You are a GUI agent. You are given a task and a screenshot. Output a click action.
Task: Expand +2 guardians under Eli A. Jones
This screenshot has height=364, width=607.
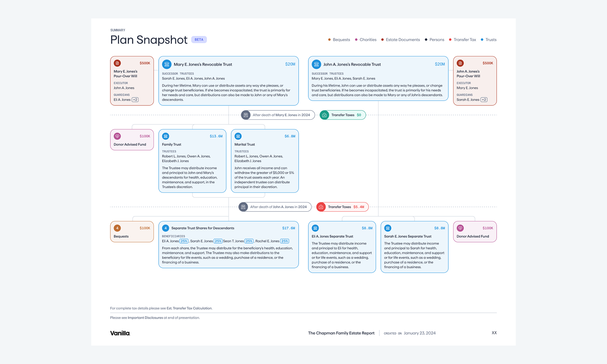coord(135,100)
